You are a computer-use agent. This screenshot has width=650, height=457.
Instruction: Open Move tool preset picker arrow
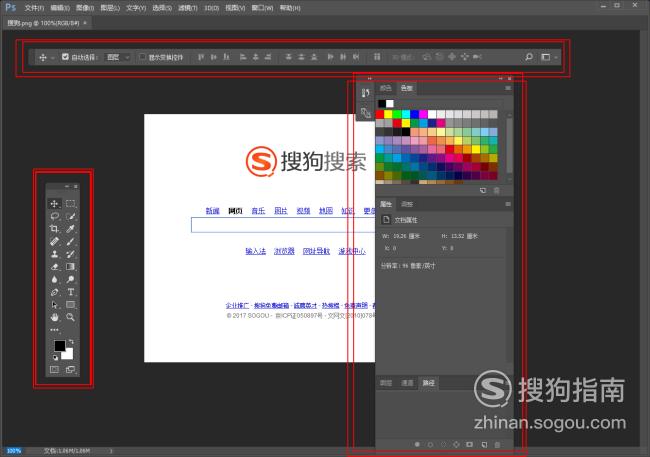pos(53,58)
